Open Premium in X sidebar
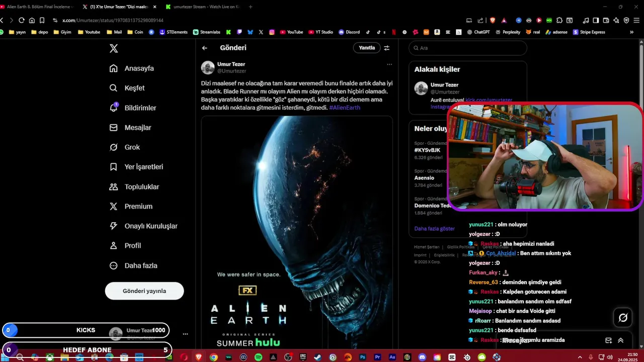The image size is (644, 362). [x=131, y=206]
